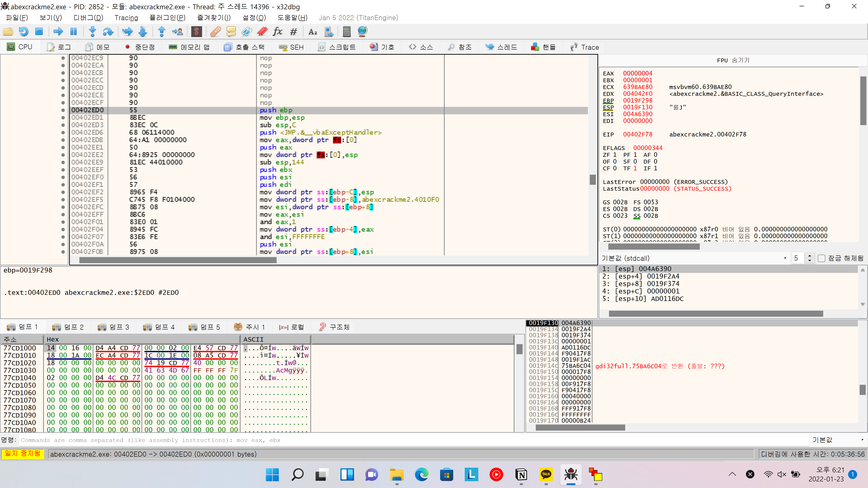Image resolution: width=868 pixels, height=488 pixels.
Task: Restart the debuggee with the restart icon
Action: point(24,32)
